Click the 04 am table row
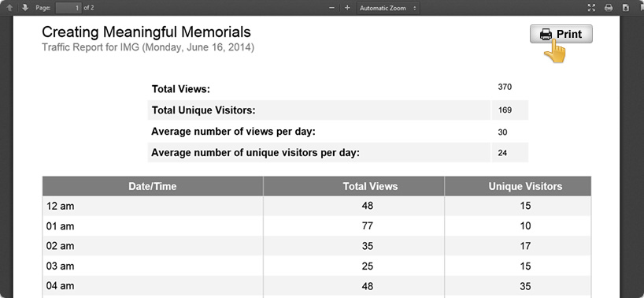This screenshot has height=298, width=644. click(316, 285)
